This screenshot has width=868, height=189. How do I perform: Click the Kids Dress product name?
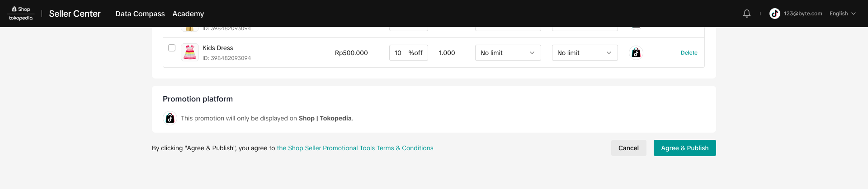(218, 48)
